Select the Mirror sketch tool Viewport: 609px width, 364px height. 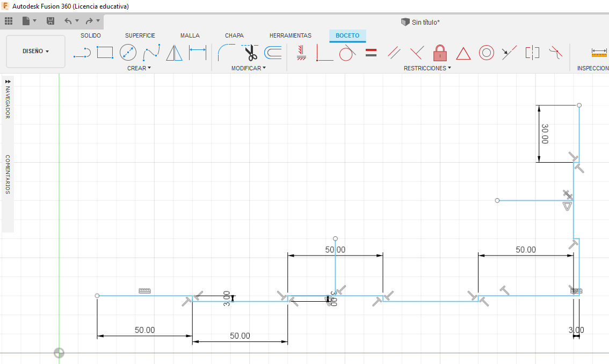tap(174, 53)
